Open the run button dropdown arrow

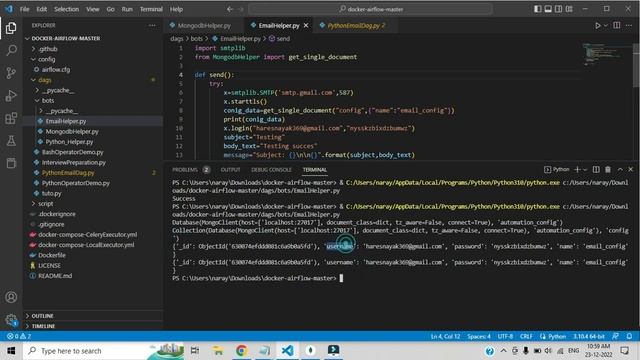[x=606, y=25]
